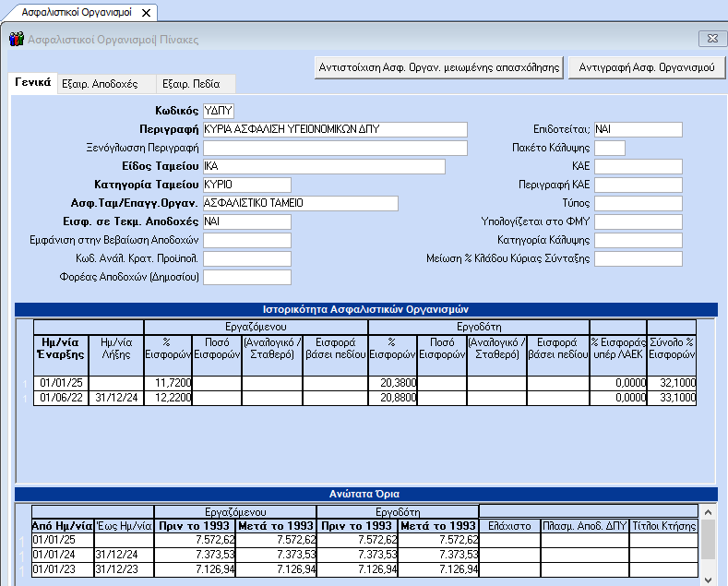Click the Κατηγορία Ταμείου field showing ΚΥΡΙΟ
Image resolution: width=728 pixels, height=586 pixels.
tap(247, 185)
